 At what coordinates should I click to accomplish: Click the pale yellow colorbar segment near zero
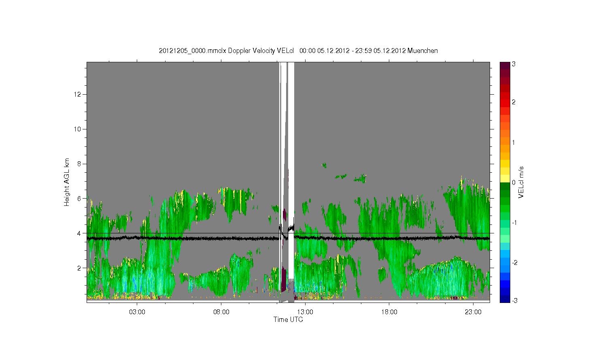[x=505, y=178]
